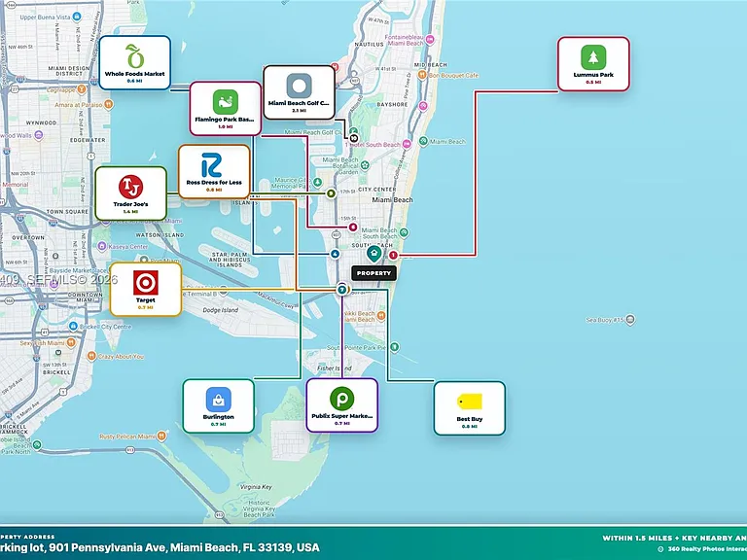Click the numbered marker 7 near Target line
This screenshot has height=560, width=747.
[x=342, y=289]
